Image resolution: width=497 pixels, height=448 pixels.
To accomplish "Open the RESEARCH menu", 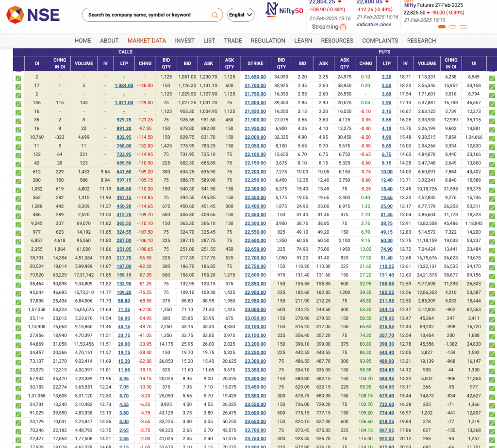I will pyautogui.click(x=422, y=41).
